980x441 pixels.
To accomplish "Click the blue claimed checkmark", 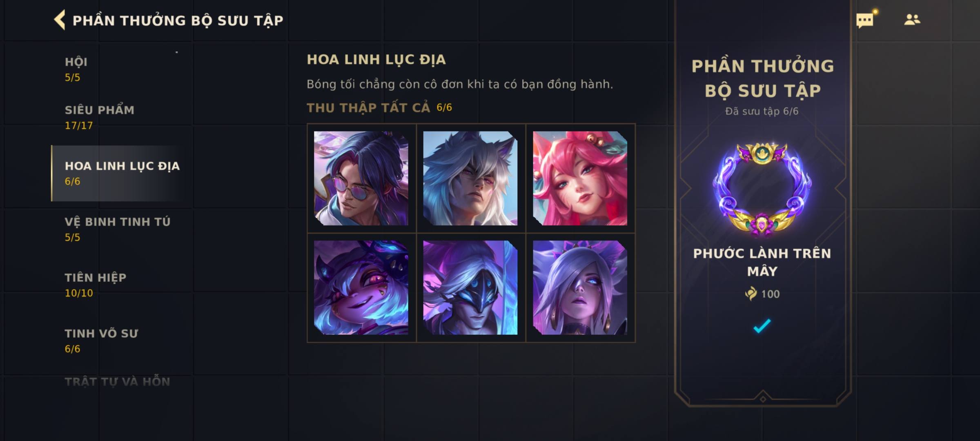I will 762,326.
